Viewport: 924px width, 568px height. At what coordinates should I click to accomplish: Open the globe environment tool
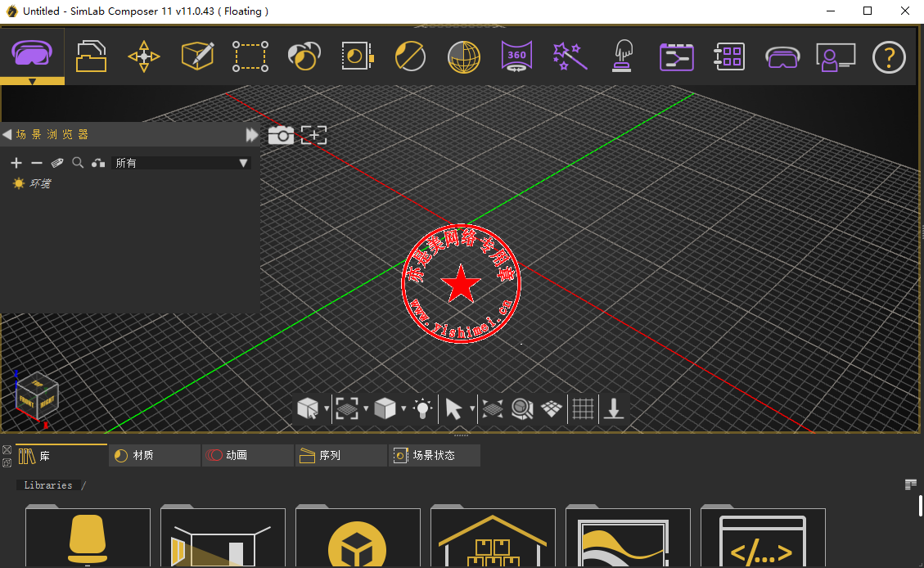[x=464, y=56]
